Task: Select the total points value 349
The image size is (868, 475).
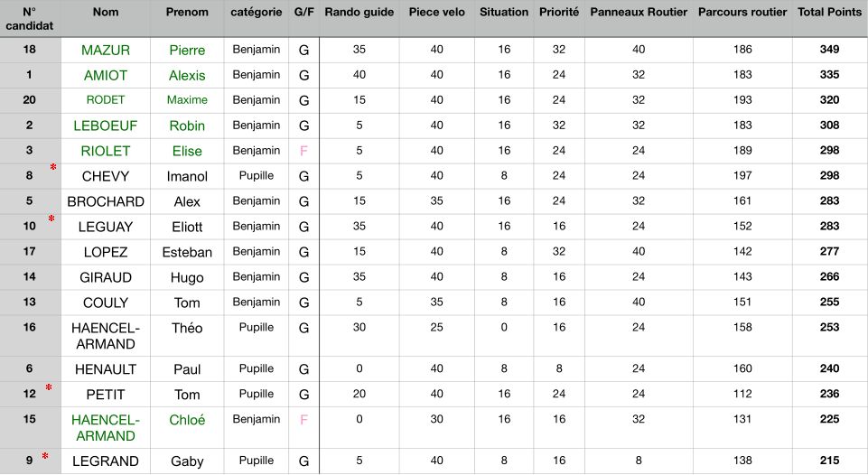Action: pyautogui.click(x=829, y=50)
